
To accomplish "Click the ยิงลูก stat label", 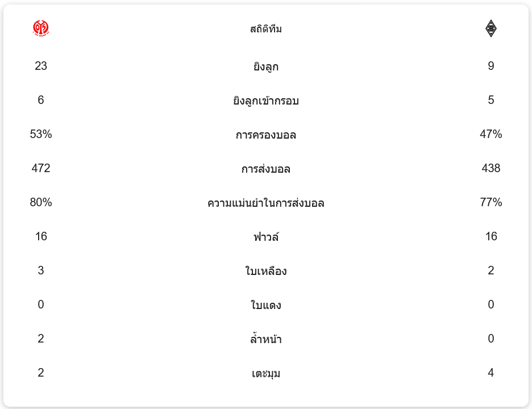I will coord(266,66).
